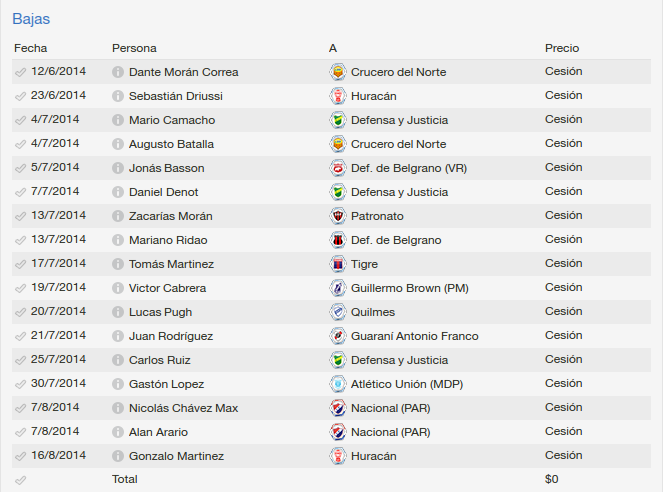
Task: Select Quilmes club crest icon
Action: pyautogui.click(x=338, y=312)
